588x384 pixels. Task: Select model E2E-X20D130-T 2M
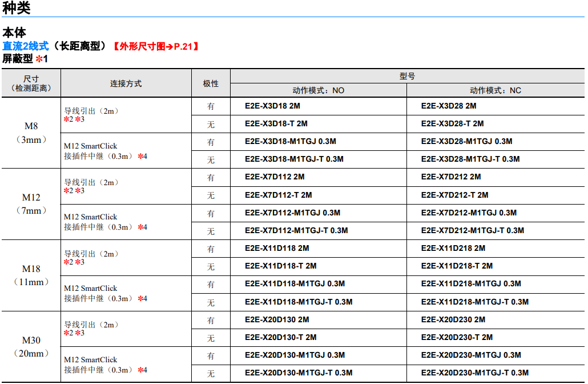281,338
